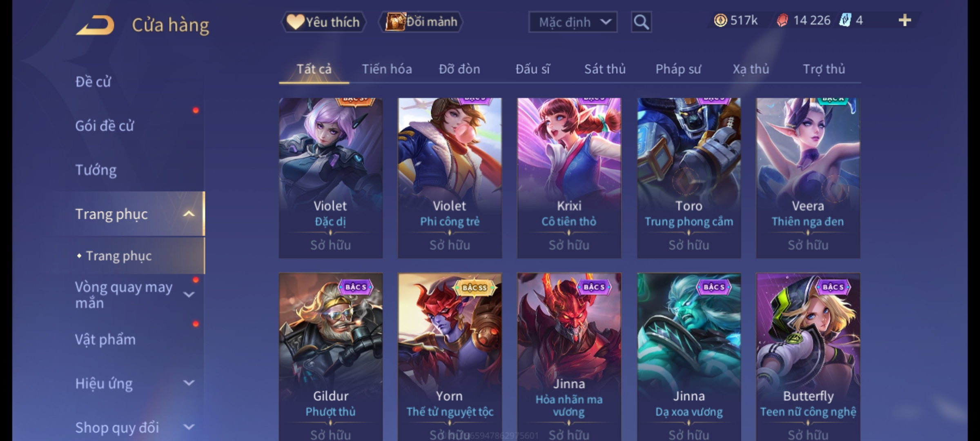Expand Vòng quay may mắn section
The image size is (980, 441).
[189, 295]
